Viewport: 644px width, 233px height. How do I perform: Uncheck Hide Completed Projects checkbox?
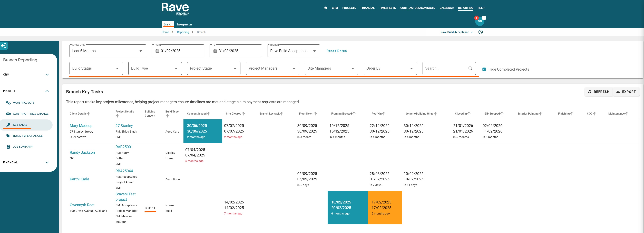coord(484,69)
